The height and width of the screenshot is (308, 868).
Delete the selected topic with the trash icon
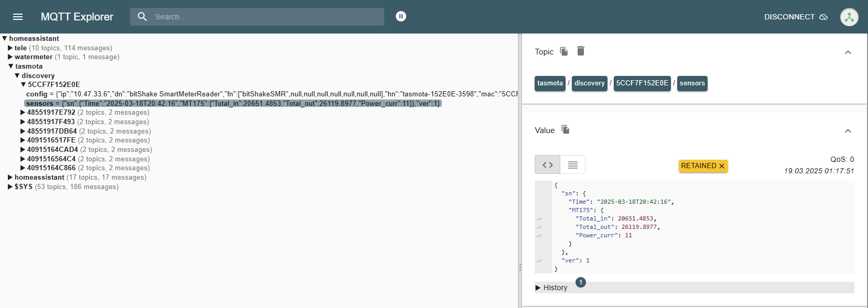pos(581,51)
